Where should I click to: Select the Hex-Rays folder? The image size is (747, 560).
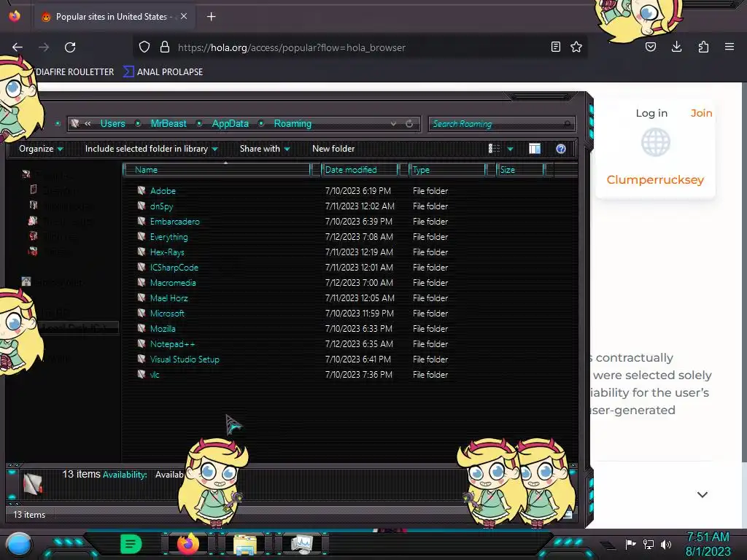[167, 252]
